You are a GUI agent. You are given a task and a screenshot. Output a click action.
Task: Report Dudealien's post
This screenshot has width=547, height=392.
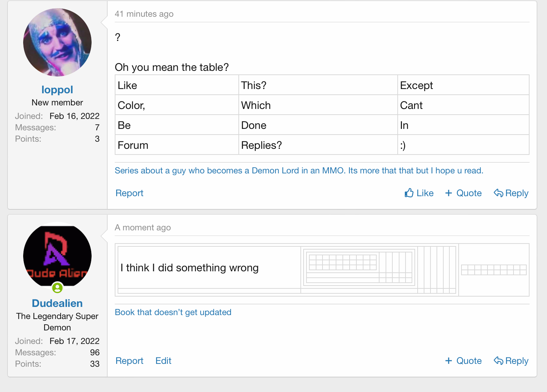(x=129, y=361)
